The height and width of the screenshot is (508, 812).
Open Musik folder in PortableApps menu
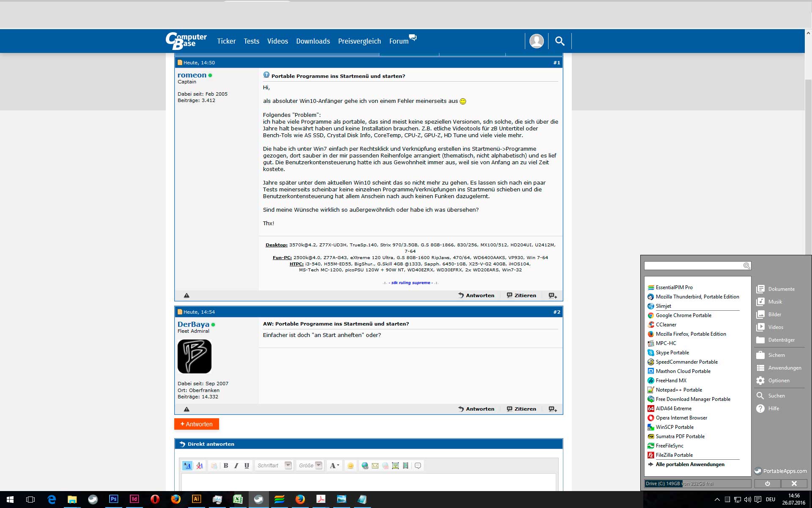[x=769, y=302]
